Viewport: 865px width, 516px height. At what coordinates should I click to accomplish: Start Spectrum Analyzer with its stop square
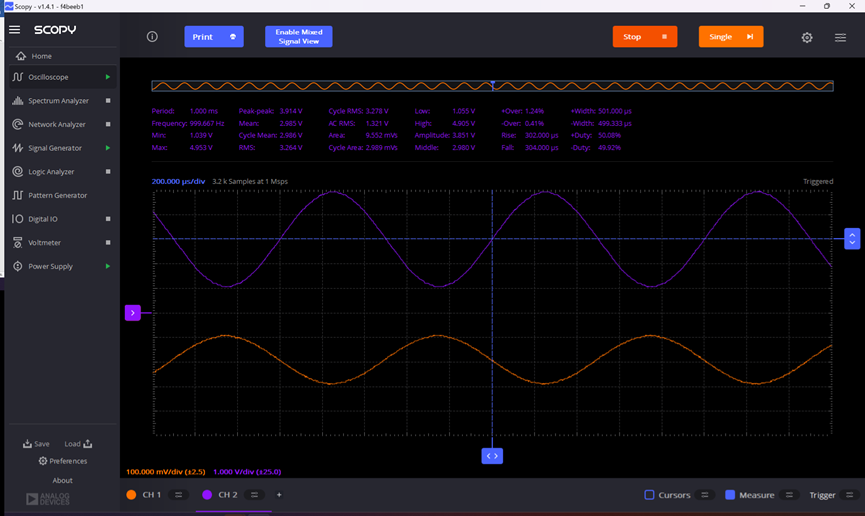[x=108, y=101]
